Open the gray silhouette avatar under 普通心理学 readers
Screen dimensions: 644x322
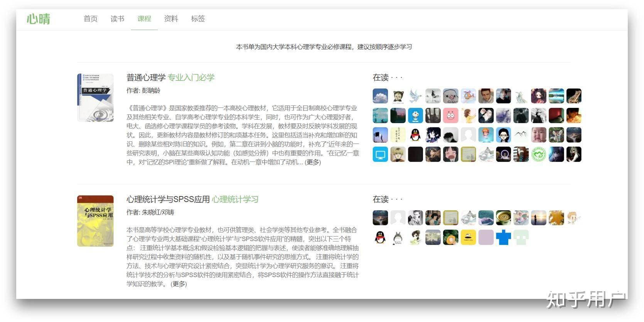point(468,135)
